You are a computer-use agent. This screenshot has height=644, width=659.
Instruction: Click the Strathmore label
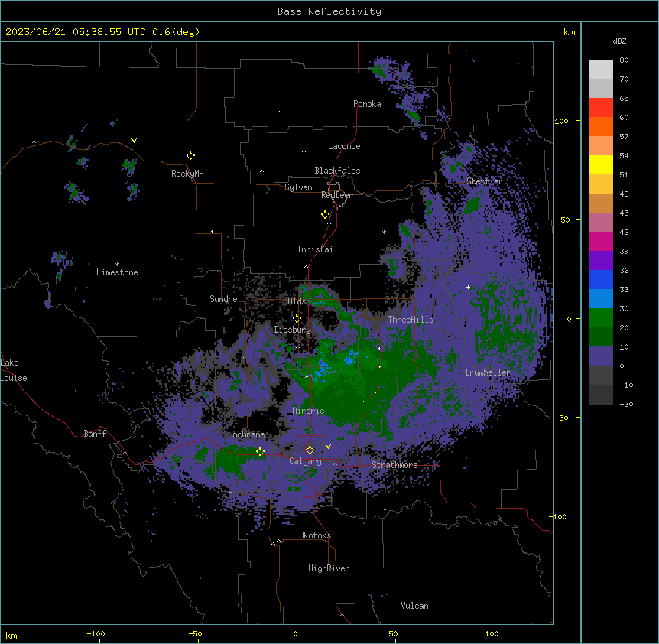click(x=394, y=465)
